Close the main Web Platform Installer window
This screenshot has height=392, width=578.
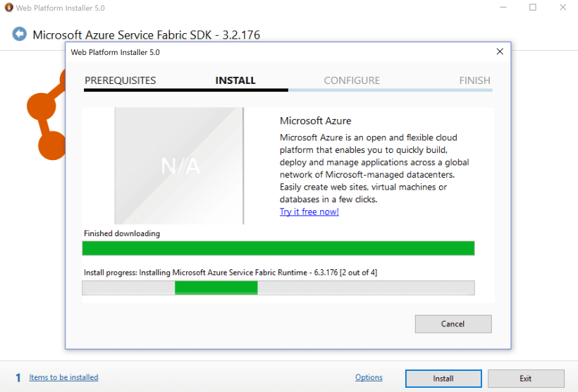pos(563,8)
